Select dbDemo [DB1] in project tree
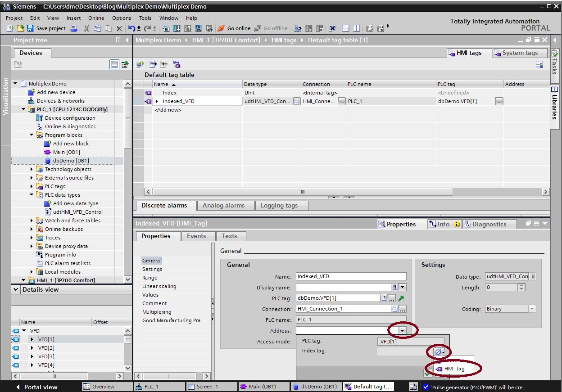 [x=71, y=161]
